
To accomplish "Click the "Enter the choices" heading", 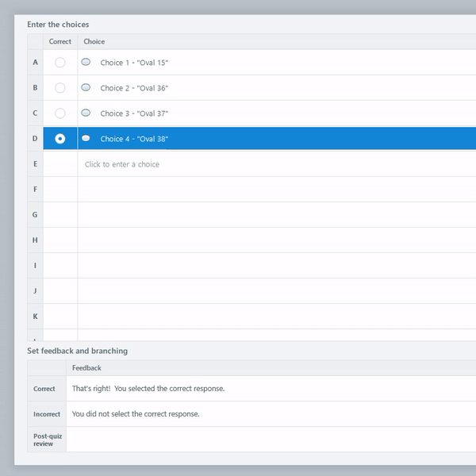I will pos(58,25).
